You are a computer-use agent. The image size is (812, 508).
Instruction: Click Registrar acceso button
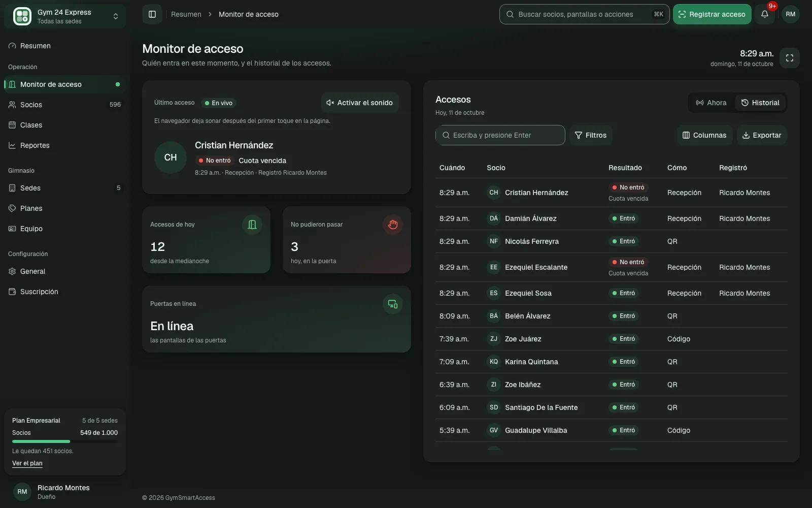(x=712, y=14)
